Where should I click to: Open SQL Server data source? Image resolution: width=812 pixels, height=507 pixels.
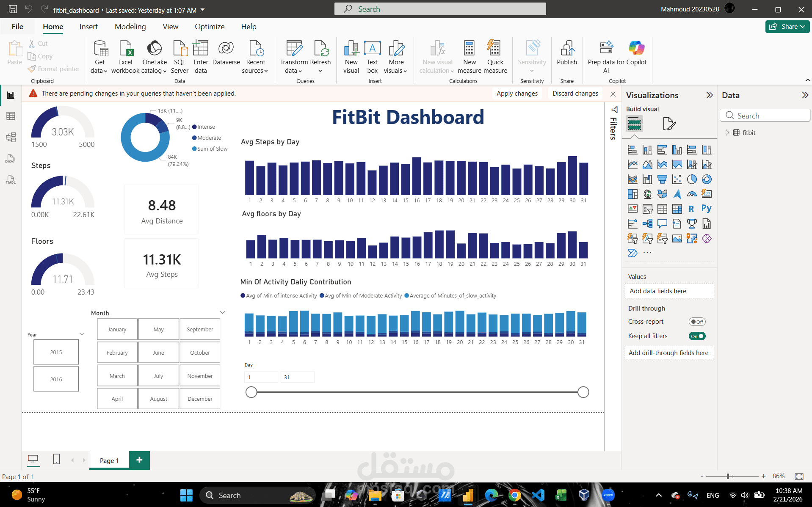click(180, 57)
